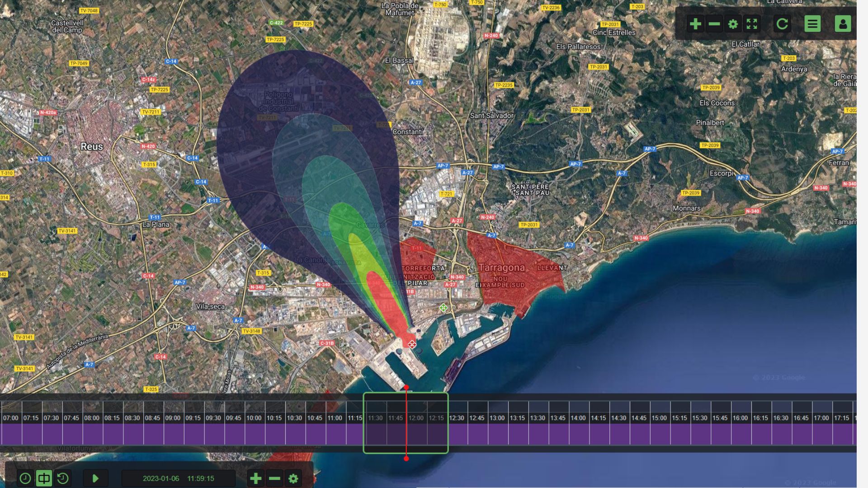This screenshot has height=488, width=868.
Task: Open map settings gear in top toolbar
Action: pos(733,24)
